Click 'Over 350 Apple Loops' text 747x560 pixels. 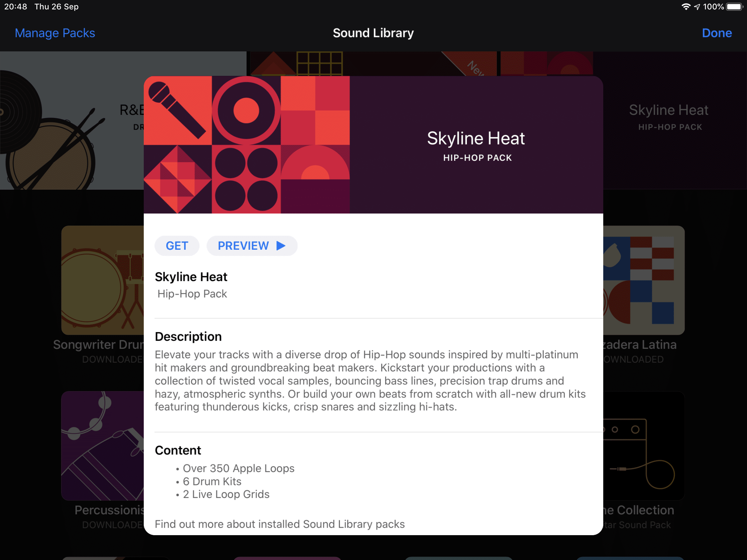click(x=238, y=468)
